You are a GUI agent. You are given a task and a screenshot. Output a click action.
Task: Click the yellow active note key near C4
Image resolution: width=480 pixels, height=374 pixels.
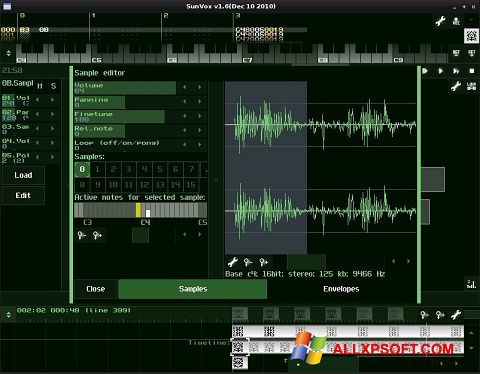click(x=138, y=210)
